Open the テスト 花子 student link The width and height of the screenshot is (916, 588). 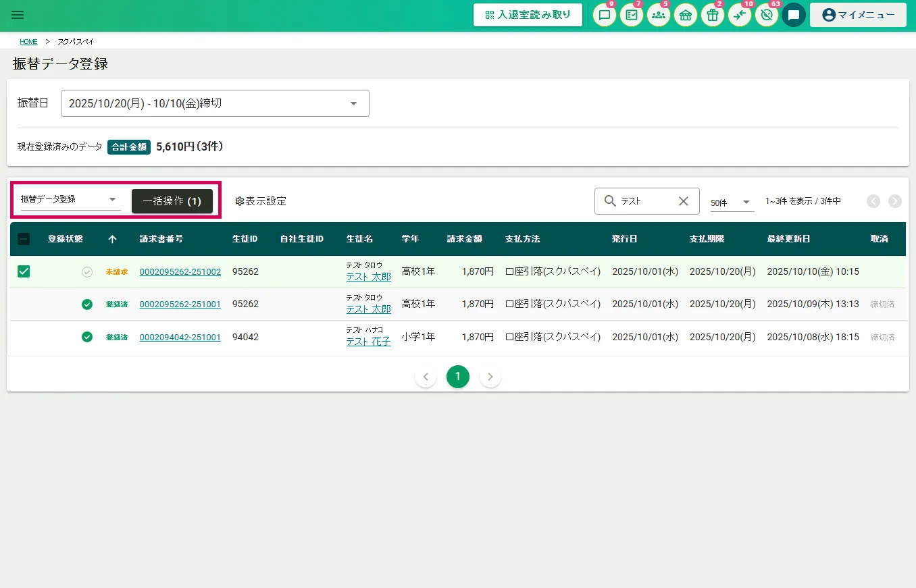[368, 342]
